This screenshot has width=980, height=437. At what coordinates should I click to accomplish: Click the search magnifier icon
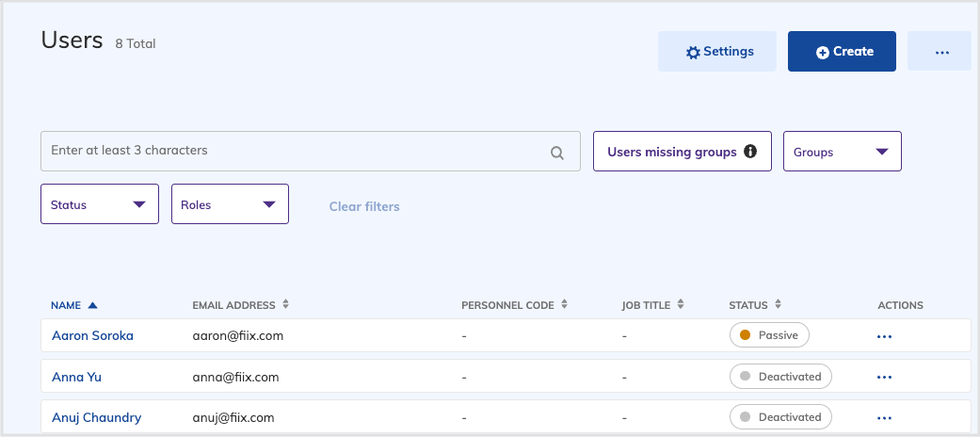557,153
